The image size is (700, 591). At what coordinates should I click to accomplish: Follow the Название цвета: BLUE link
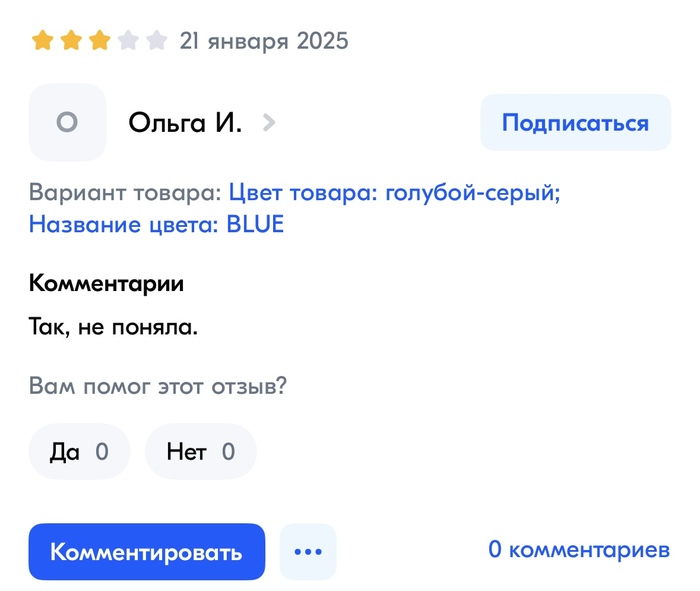156,224
